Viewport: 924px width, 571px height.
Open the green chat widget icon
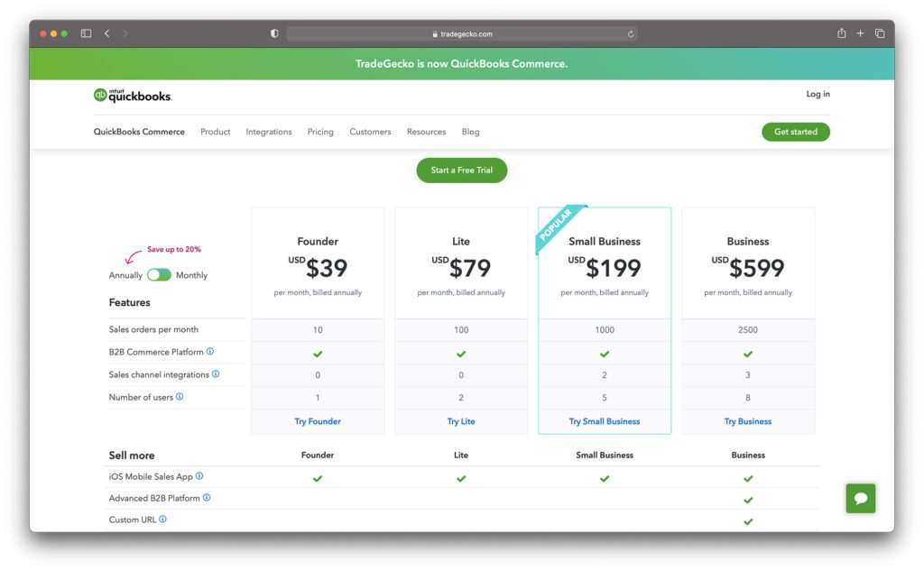coord(860,498)
